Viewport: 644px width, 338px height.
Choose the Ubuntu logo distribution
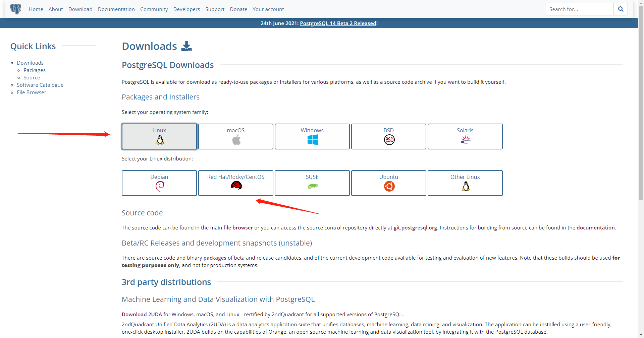(389, 183)
